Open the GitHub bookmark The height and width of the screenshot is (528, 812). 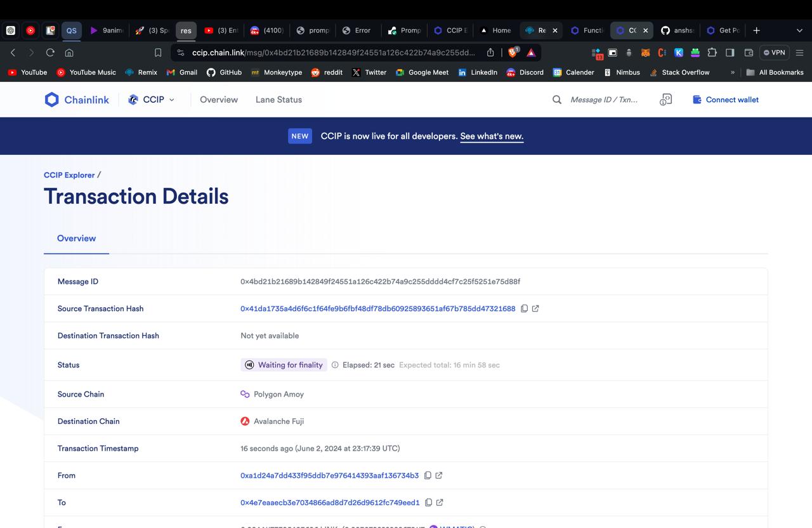[224, 72]
